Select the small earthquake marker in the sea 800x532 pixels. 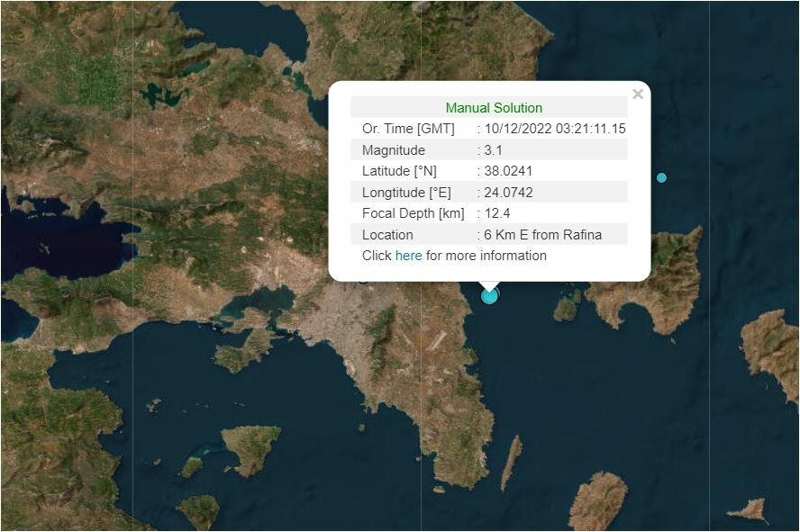coord(661,178)
